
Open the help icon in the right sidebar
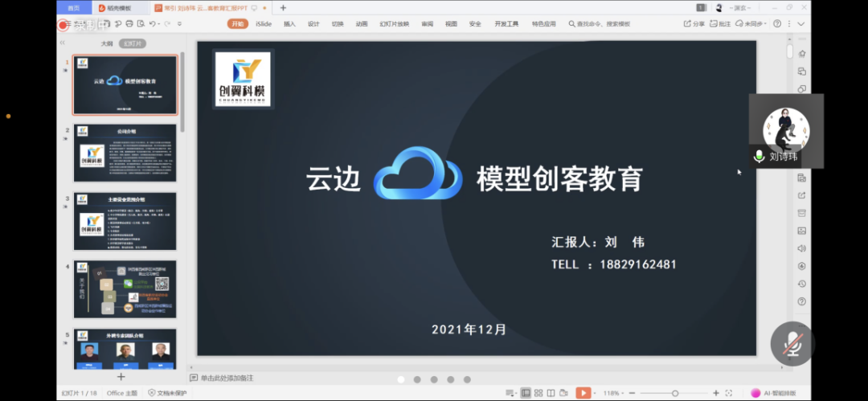[x=801, y=301]
